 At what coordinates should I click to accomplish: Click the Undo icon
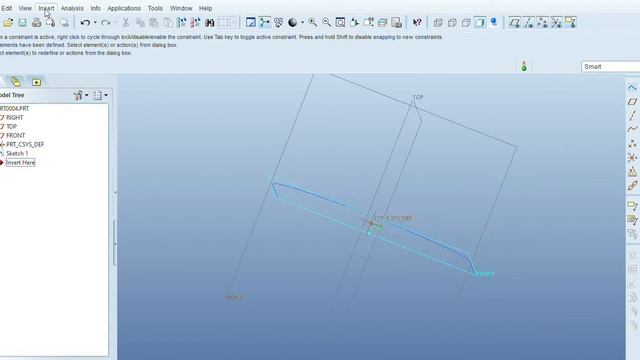[85, 23]
